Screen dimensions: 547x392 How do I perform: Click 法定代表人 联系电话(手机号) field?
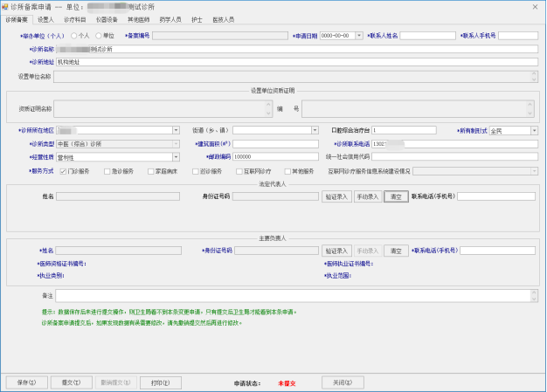tap(496, 196)
